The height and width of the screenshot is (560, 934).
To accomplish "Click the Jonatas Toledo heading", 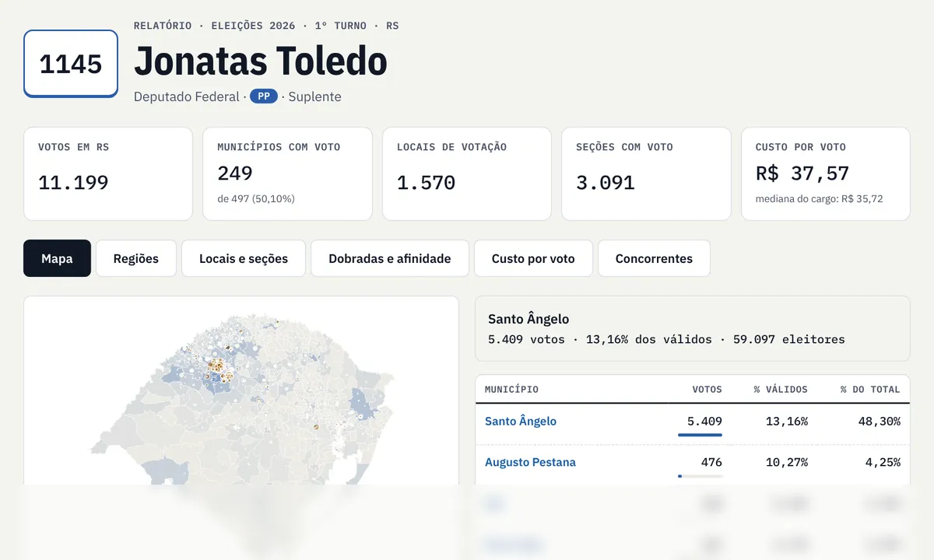I will point(260,61).
